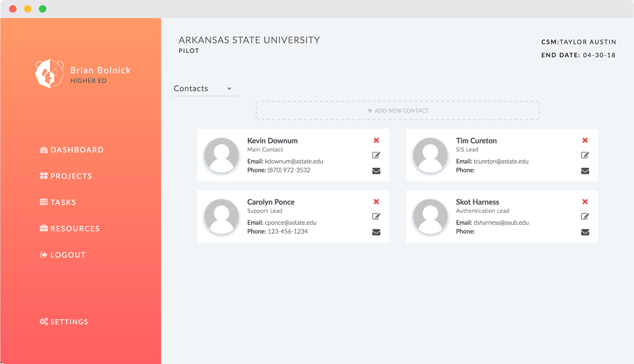Click dsharness@asub.edu email address

501,223
